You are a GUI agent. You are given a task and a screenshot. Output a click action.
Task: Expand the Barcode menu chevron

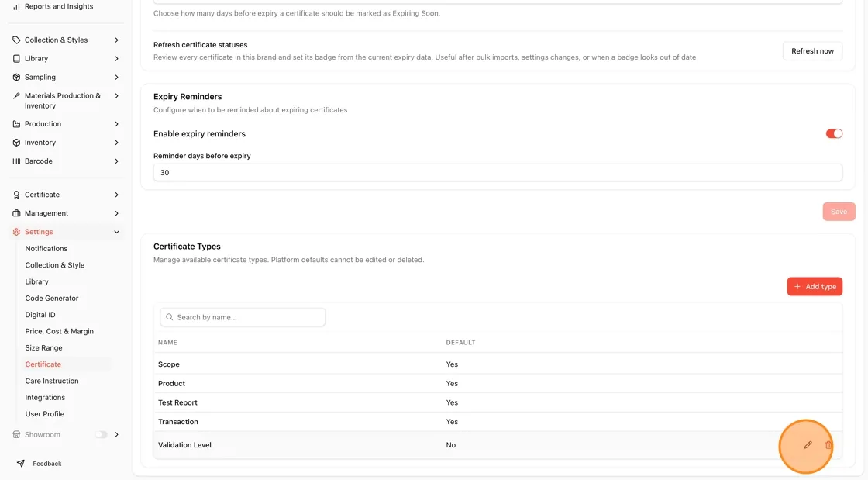pos(117,161)
